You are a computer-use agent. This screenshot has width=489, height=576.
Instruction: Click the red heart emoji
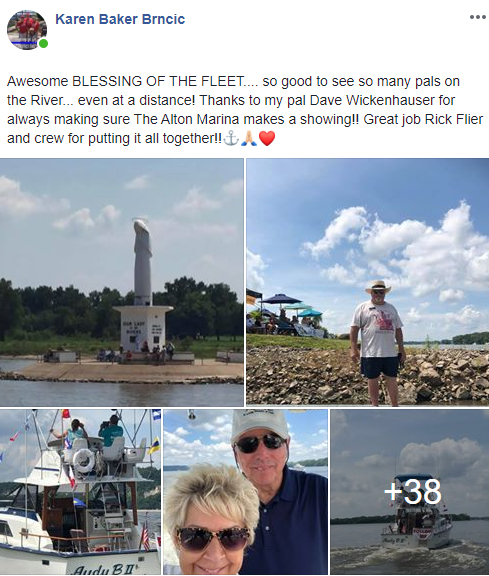[267, 138]
